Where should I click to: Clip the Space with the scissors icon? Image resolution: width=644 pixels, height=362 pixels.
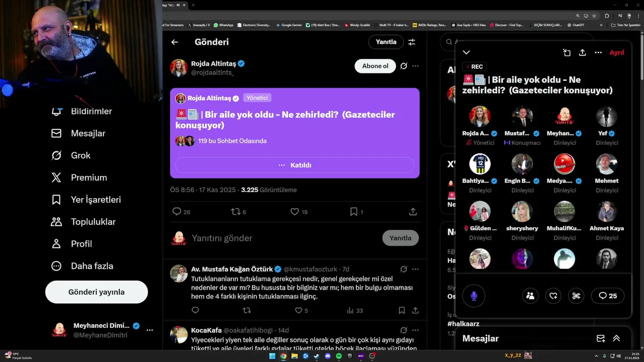(577, 296)
